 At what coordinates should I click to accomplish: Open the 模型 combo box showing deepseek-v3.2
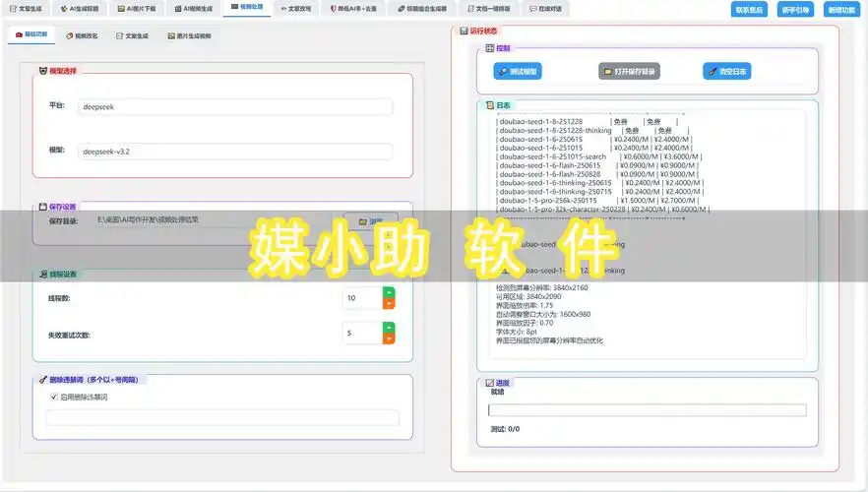(x=235, y=152)
